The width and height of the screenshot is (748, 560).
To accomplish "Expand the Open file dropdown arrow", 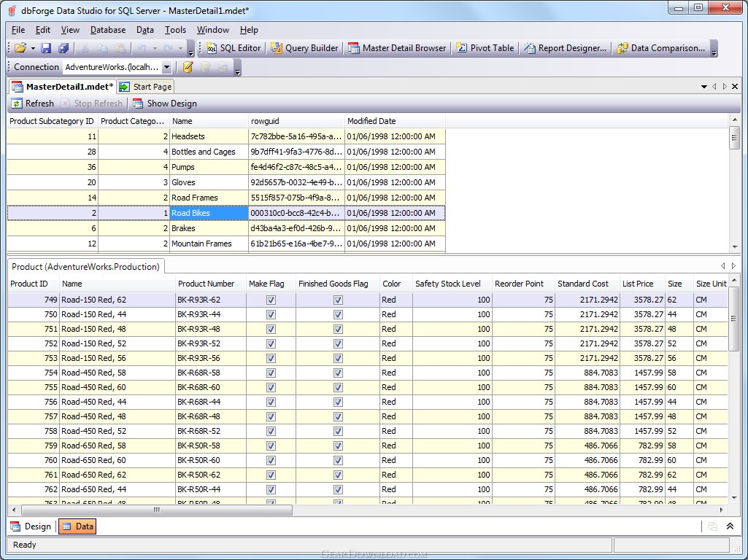I will (33, 48).
